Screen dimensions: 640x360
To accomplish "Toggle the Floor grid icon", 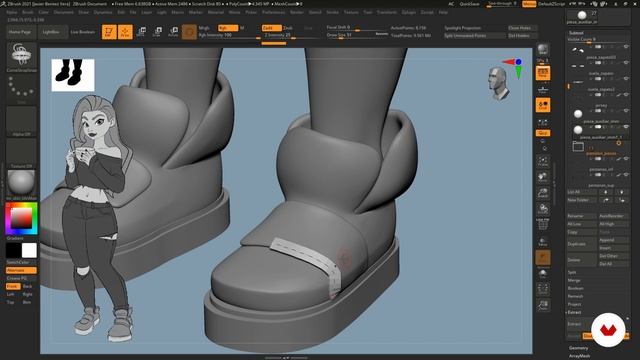I will click(x=543, y=89).
